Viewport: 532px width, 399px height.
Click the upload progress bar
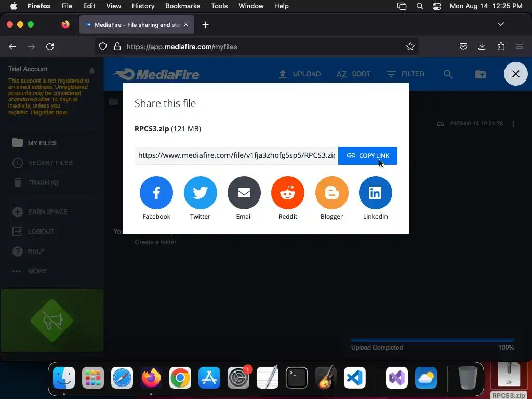pyautogui.click(x=433, y=340)
